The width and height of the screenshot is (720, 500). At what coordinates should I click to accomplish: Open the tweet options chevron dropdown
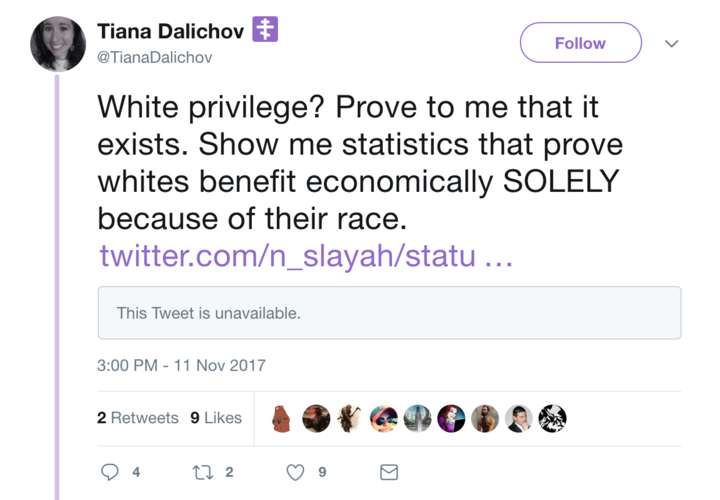[672, 44]
